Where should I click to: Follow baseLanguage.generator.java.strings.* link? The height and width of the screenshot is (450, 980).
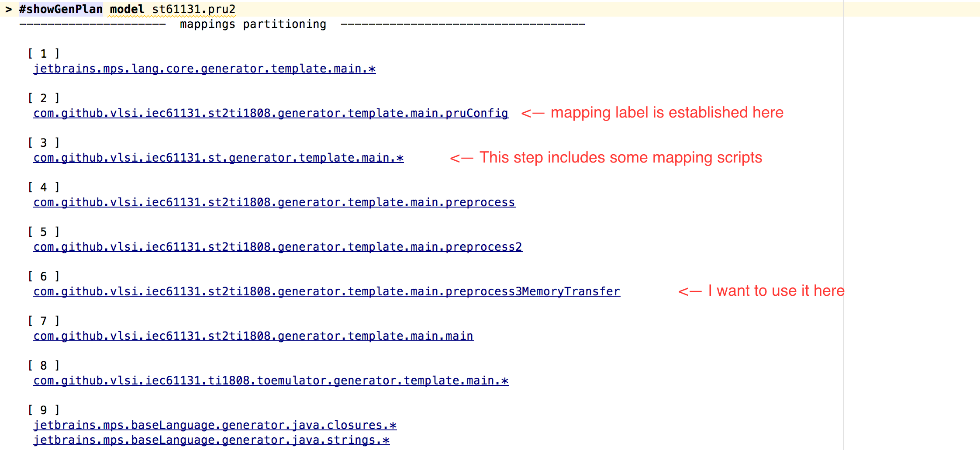[x=211, y=440]
